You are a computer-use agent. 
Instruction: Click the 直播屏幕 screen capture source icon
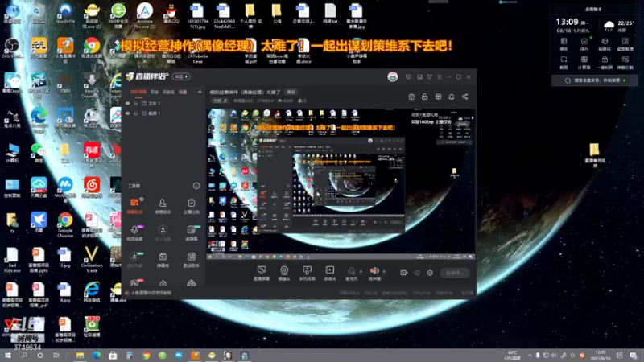(261, 273)
